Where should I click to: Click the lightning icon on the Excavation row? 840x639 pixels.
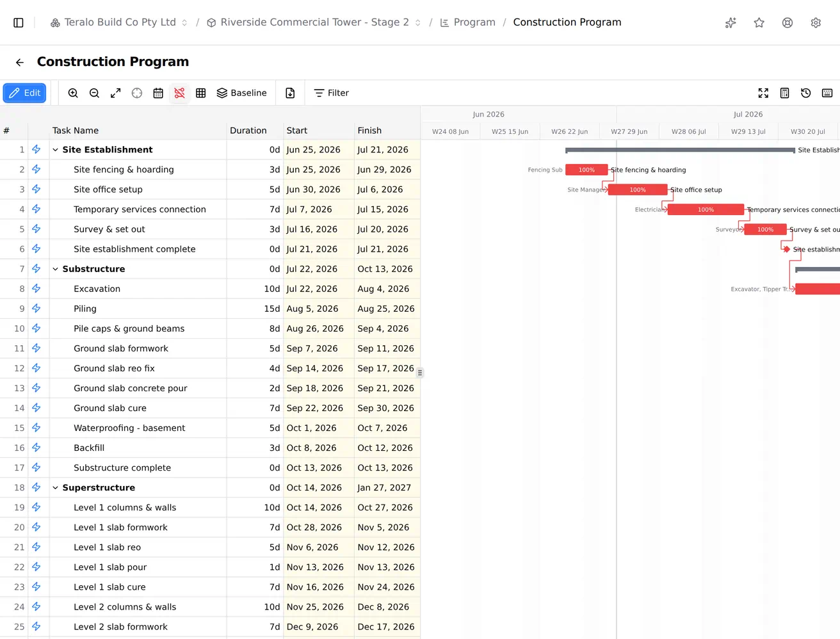point(36,289)
